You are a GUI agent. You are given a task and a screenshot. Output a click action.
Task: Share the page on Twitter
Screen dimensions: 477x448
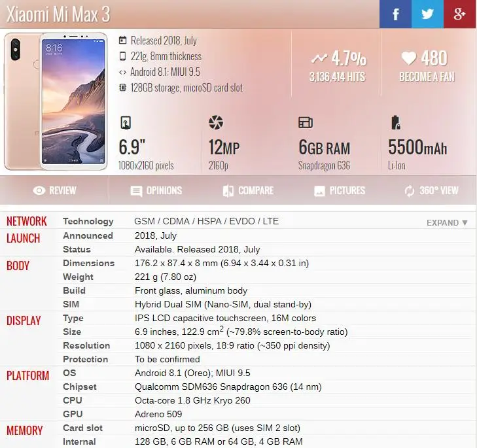(427, 14)
